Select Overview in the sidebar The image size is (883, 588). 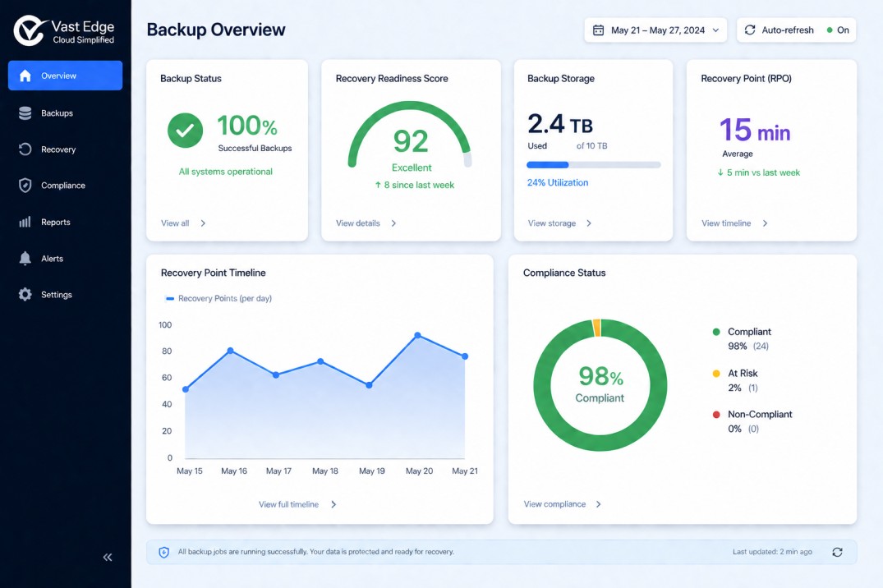[x=66, y=76]
